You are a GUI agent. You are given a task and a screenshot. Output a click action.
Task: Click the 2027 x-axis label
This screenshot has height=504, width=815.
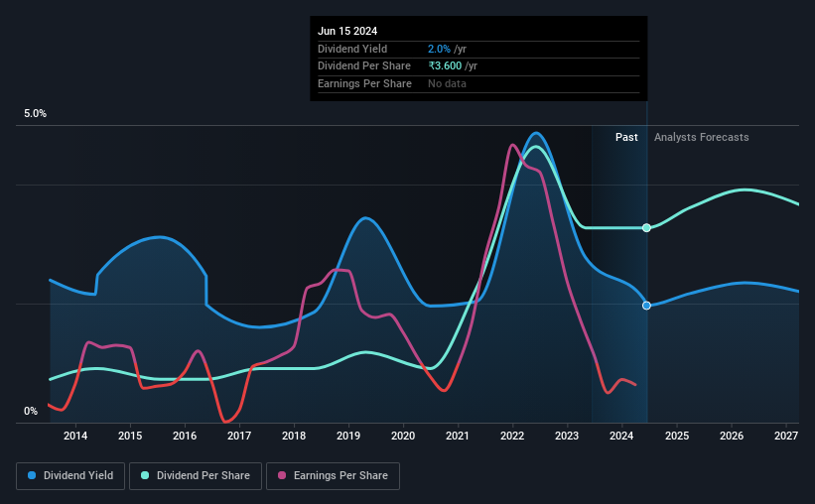pyautogui.click(x=786, y=436)
